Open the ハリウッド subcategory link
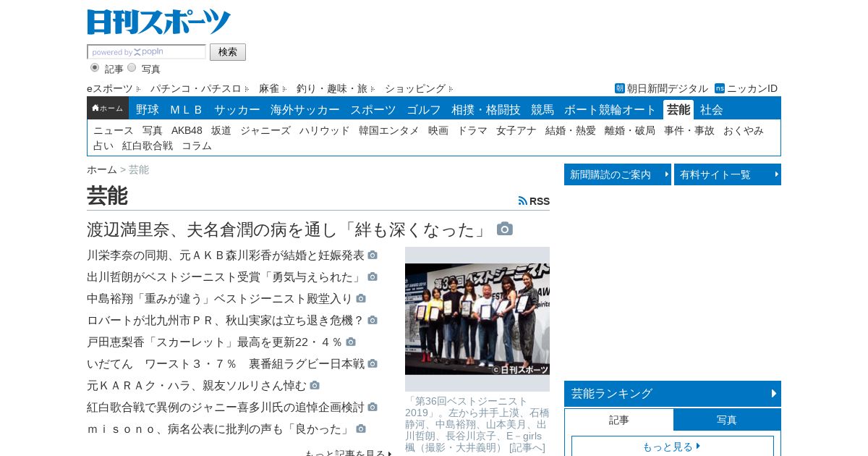 (325, 130)
